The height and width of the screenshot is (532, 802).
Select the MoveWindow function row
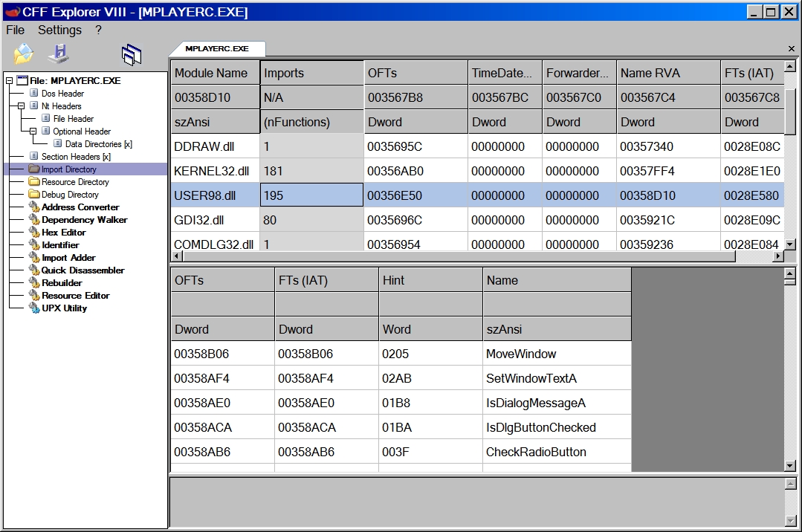[401, 354]
